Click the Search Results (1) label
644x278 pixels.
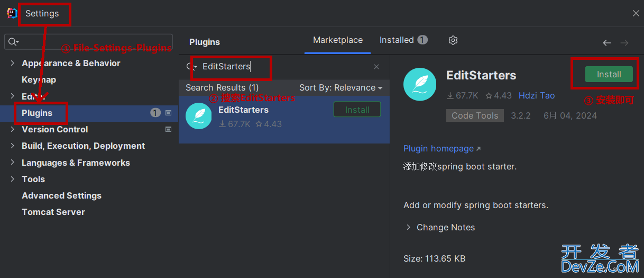click(222, 87)
